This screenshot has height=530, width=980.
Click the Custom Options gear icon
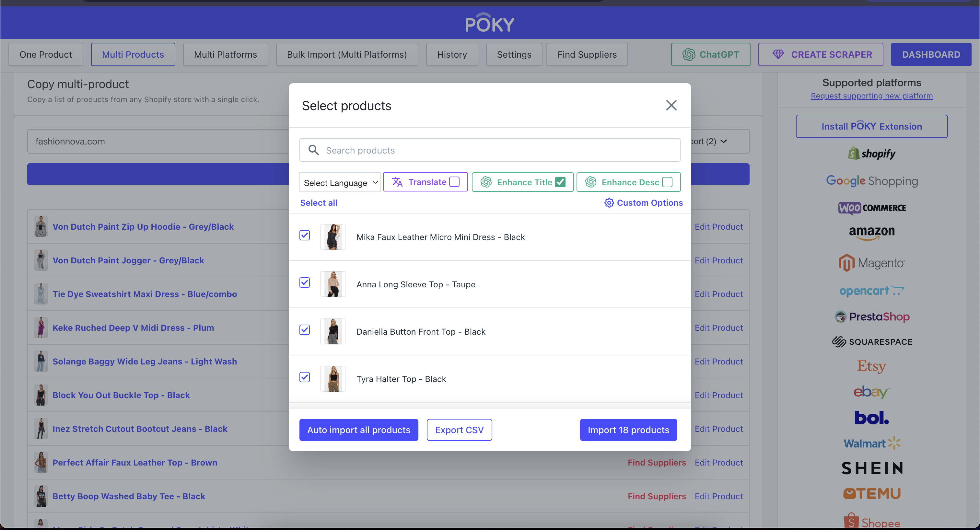609,203
